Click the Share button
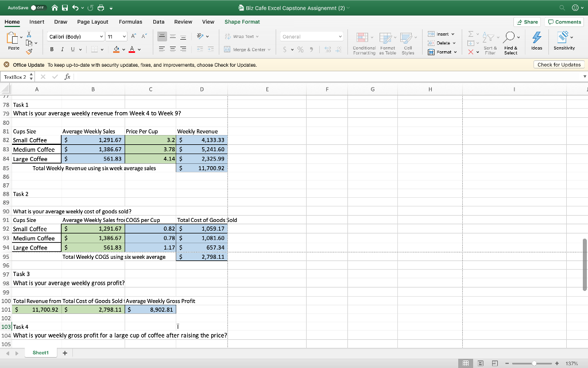Screen dimensions: 588x368 coord(527,21)
